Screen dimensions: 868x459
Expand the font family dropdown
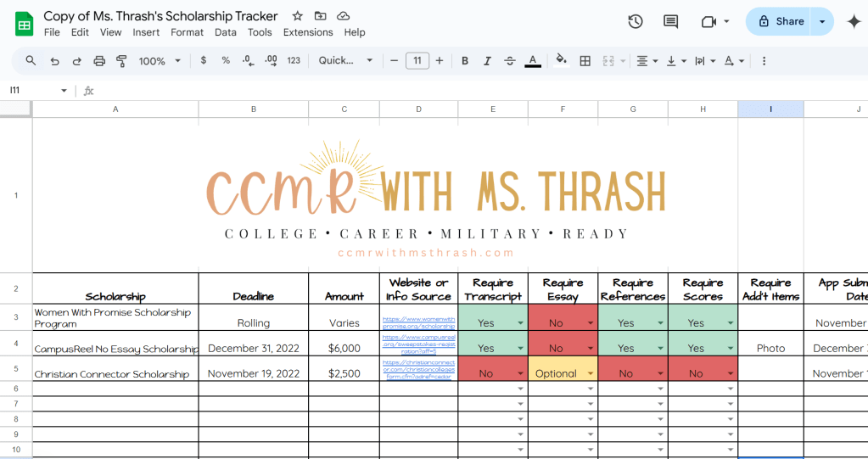tap(345, 61)
